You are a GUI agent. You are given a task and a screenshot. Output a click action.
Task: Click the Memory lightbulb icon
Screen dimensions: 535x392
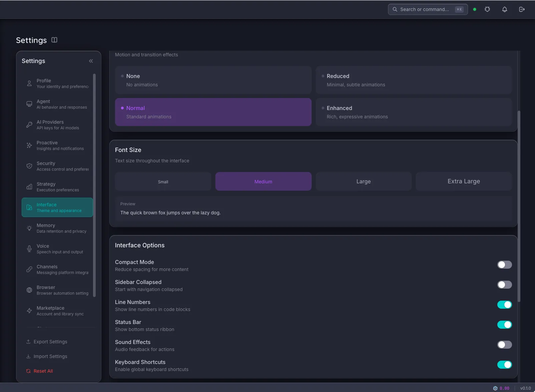point(29,228)
